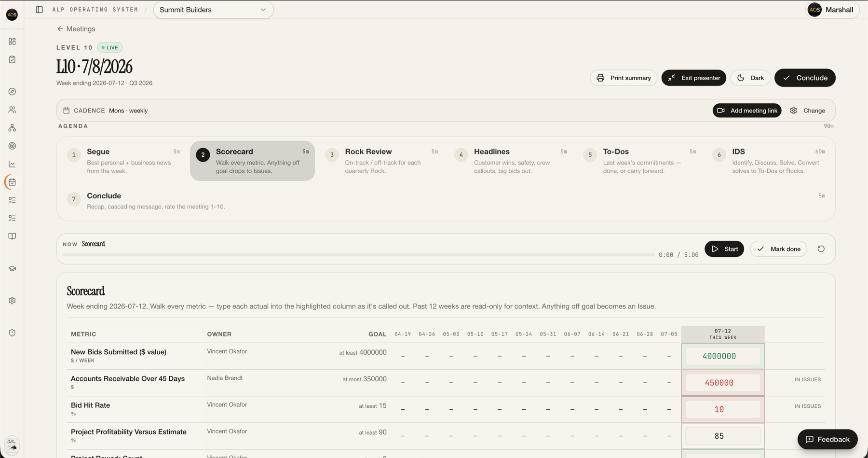Open the line chart icon in sidebar
The image size is (868, 458).
pyautogui.click(x=12, y=164)
